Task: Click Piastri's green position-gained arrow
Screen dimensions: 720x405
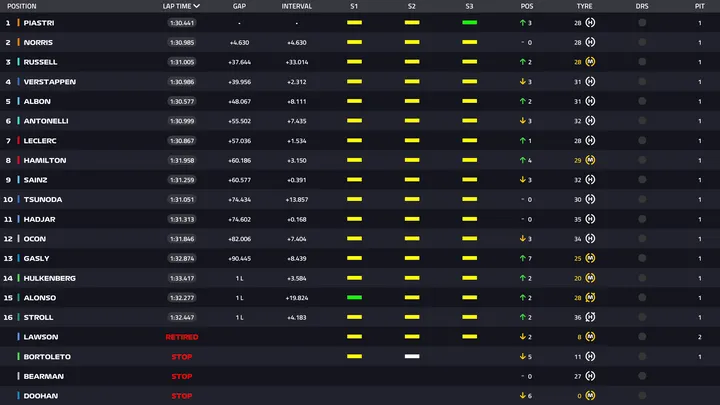Action: tap(523, 22)
